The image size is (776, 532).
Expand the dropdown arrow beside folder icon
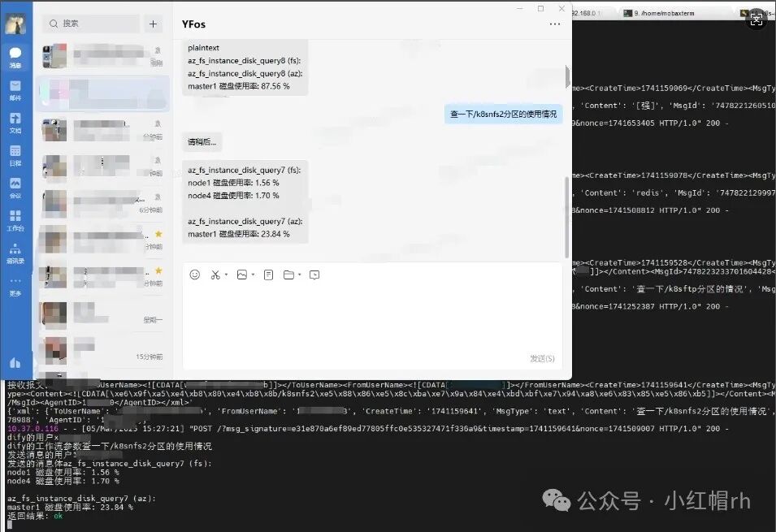(299, 275)
